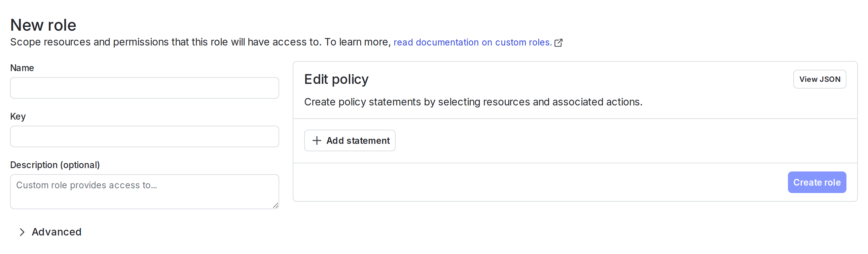The height and width of the screenshot is (254, 868).
Task: Click the Description textarea resize handle
Action: [x=275, y=205]
